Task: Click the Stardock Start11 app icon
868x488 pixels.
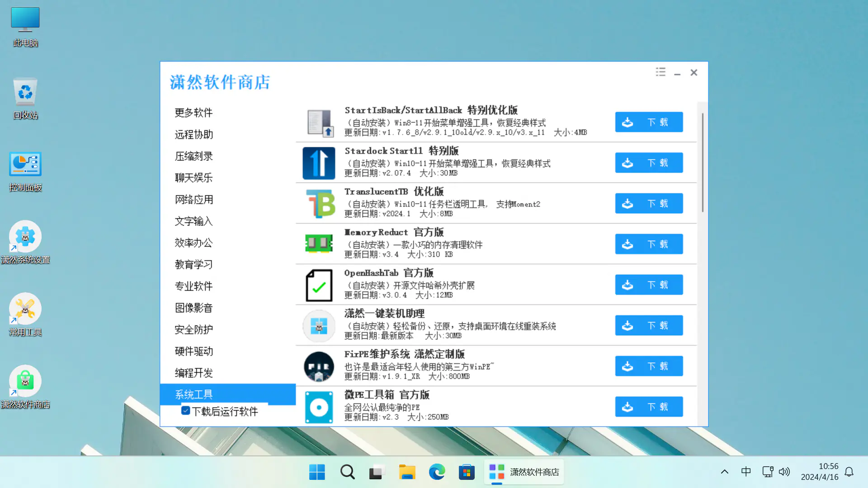Action: pos(319,163)
